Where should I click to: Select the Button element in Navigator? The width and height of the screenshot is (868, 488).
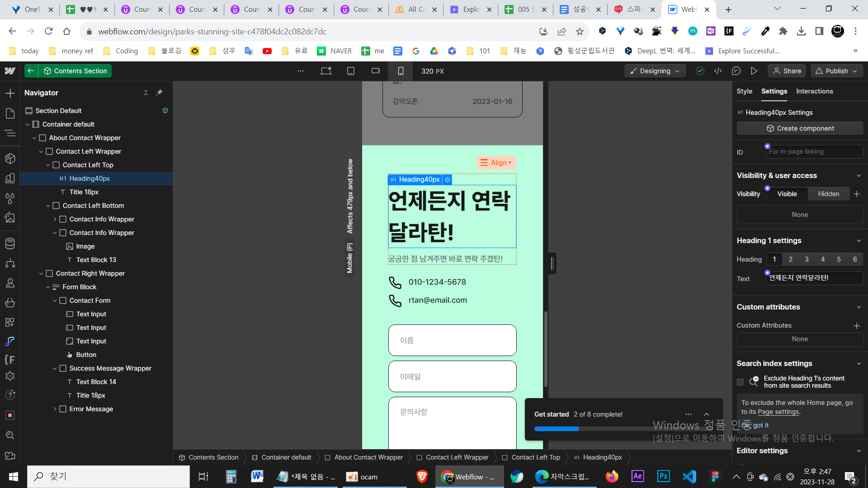86,355
